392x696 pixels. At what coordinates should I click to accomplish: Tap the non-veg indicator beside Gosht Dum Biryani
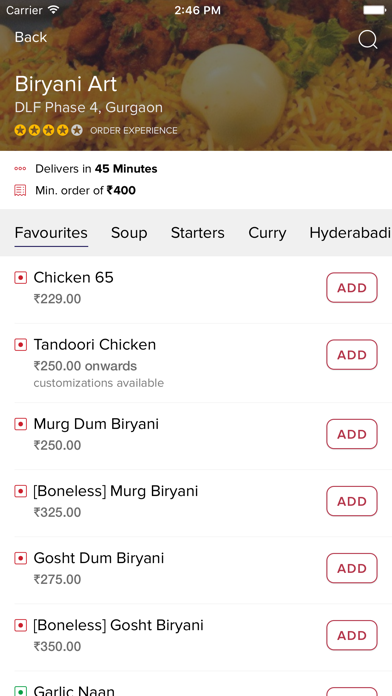coord(20,558)
